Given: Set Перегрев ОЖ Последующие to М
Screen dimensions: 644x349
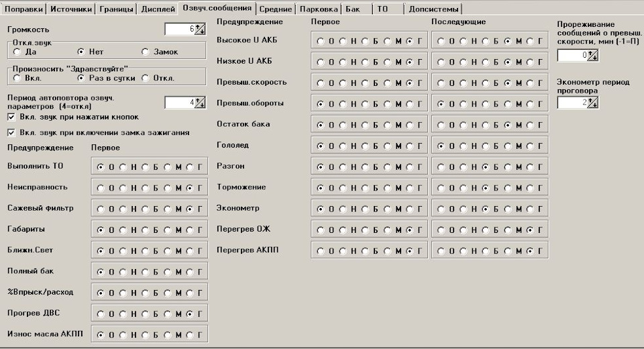Looking at the screenshot, I should pyautogui.click(x=513, y=230).
